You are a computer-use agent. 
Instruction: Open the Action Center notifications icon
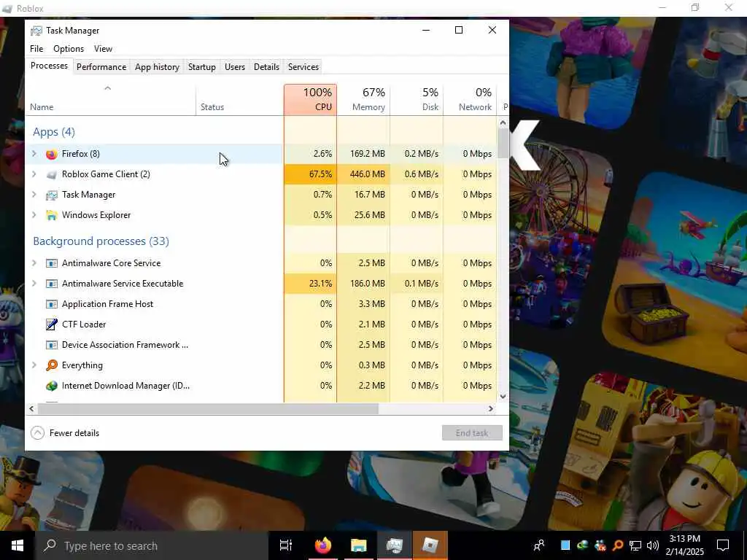[x=723, y=545]
